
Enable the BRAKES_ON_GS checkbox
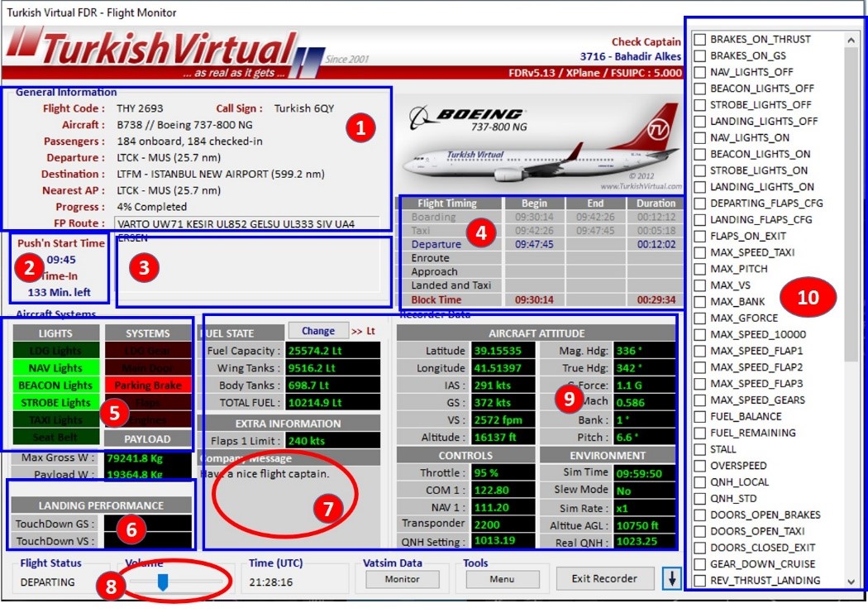(700, 56)
